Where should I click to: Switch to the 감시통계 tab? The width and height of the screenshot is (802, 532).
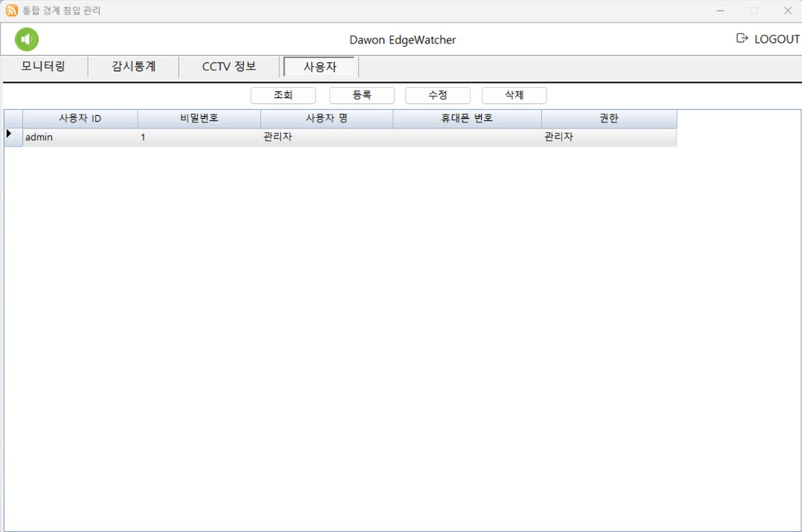[134, 66]
